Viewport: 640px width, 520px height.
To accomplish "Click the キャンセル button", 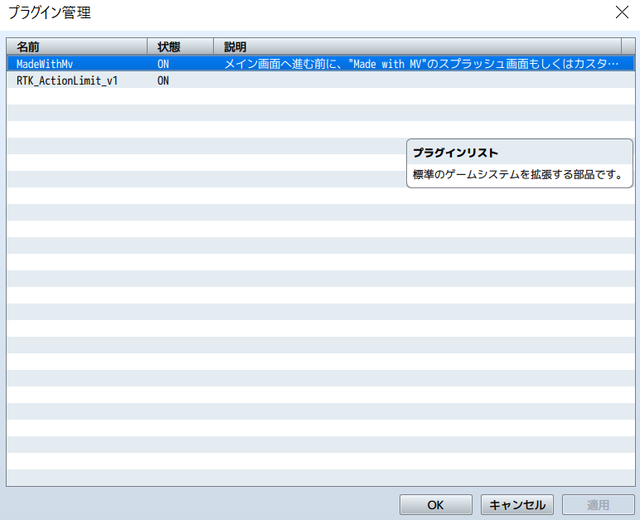I will tap(517, 505).
